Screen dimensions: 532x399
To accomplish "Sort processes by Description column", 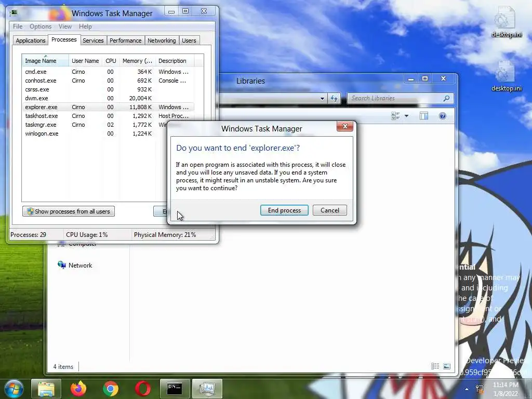I will pos(175,61).
